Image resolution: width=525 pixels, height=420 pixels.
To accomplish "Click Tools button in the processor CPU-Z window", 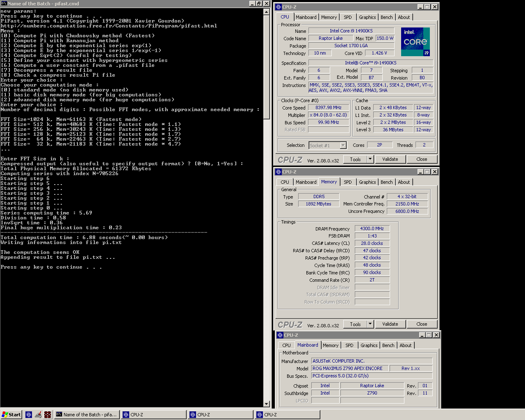I will 355,160.
